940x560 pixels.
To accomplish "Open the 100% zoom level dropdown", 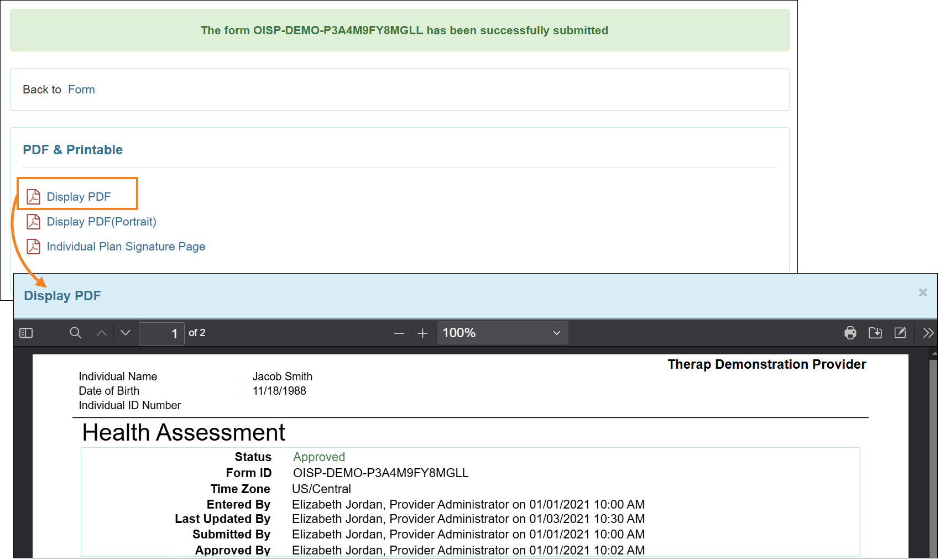I will [x=502, y=333].
